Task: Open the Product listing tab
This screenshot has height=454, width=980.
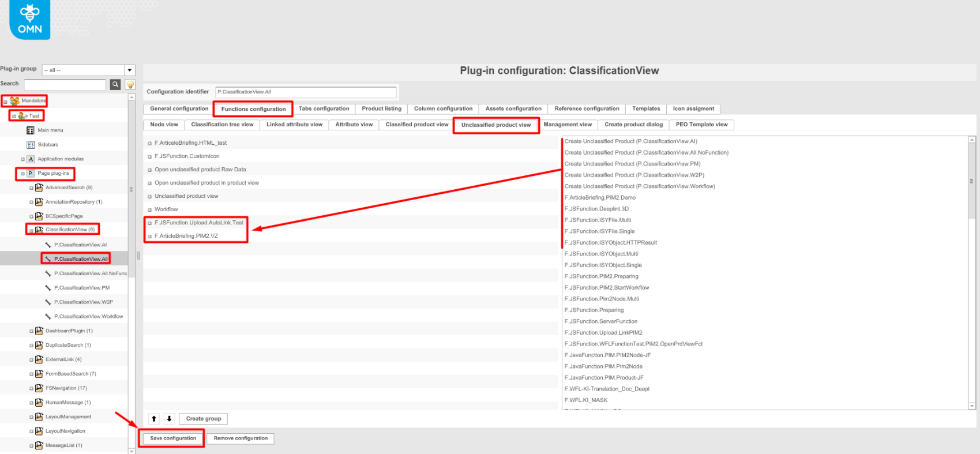Action: (x=381, y=109)
